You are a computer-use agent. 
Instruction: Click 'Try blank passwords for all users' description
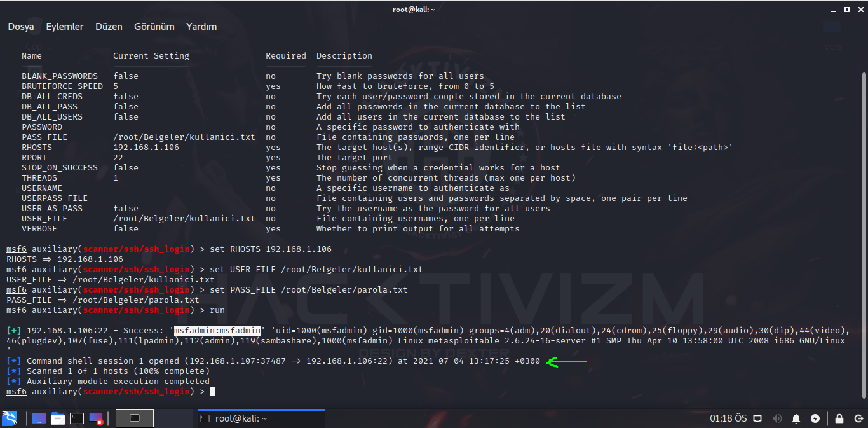(400, 76)
